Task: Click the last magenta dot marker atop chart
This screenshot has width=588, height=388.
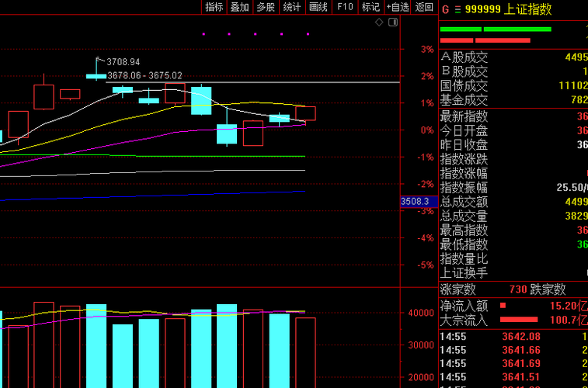Action: tap(308, 34)
